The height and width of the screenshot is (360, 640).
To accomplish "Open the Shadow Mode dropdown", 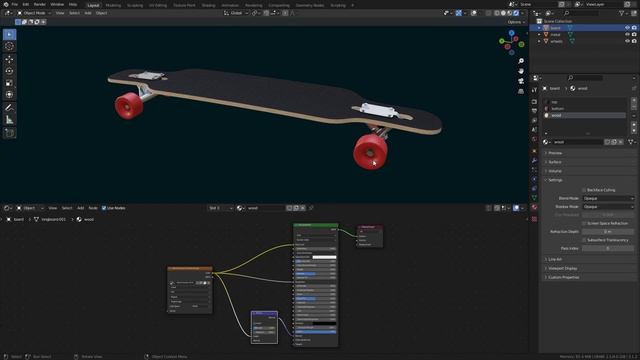I will point(608,207).
